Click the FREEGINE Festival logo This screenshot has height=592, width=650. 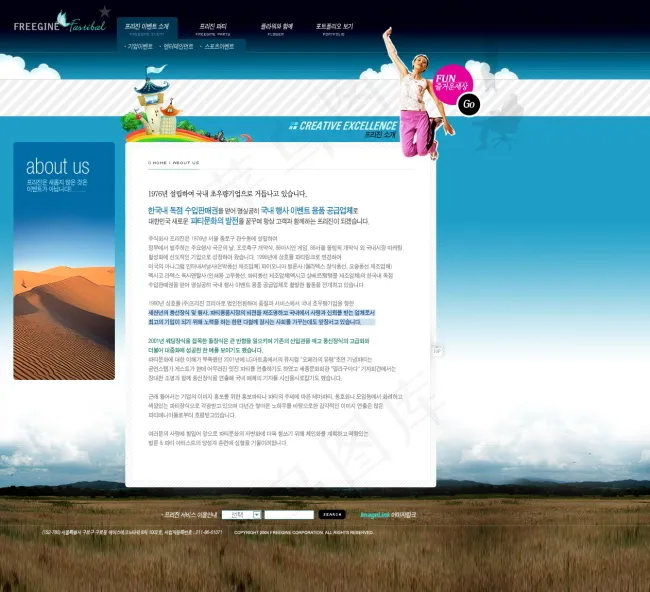[59, 27]
